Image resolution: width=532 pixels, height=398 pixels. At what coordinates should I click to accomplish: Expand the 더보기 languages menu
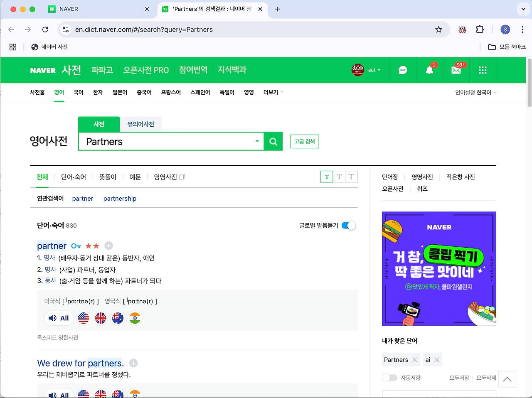273,92
